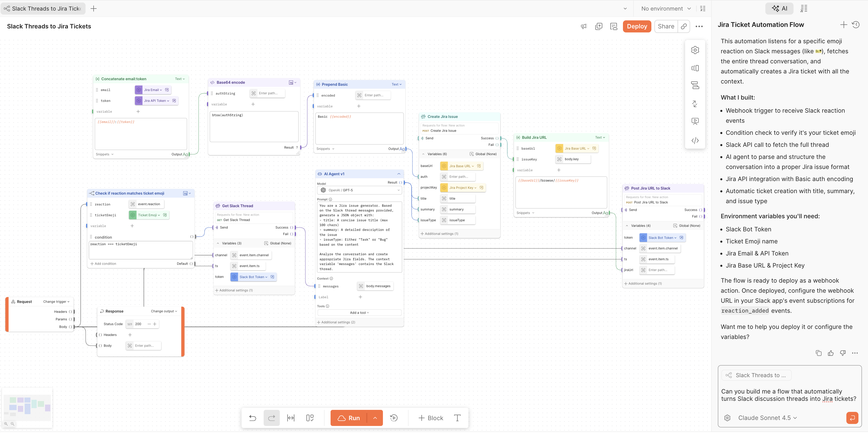
Task: Collapse the AI Agent v1 block
Action: [399, 174]
